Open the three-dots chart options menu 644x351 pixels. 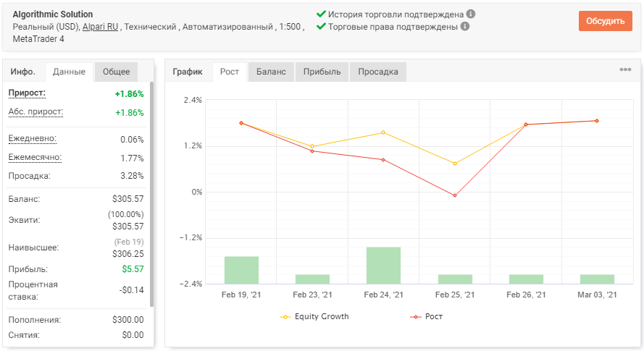(625, 69)
